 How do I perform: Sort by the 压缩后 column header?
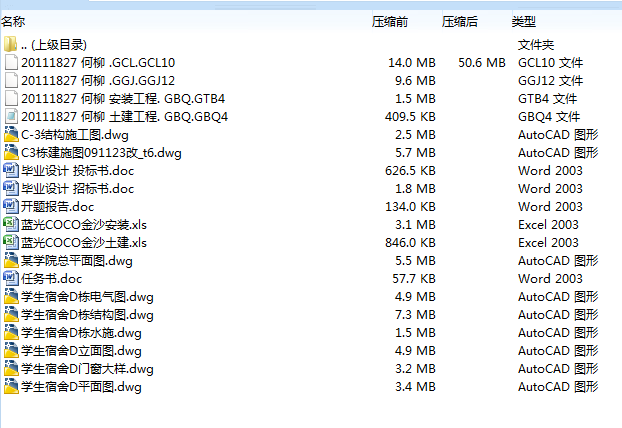[x=459, y=21]
